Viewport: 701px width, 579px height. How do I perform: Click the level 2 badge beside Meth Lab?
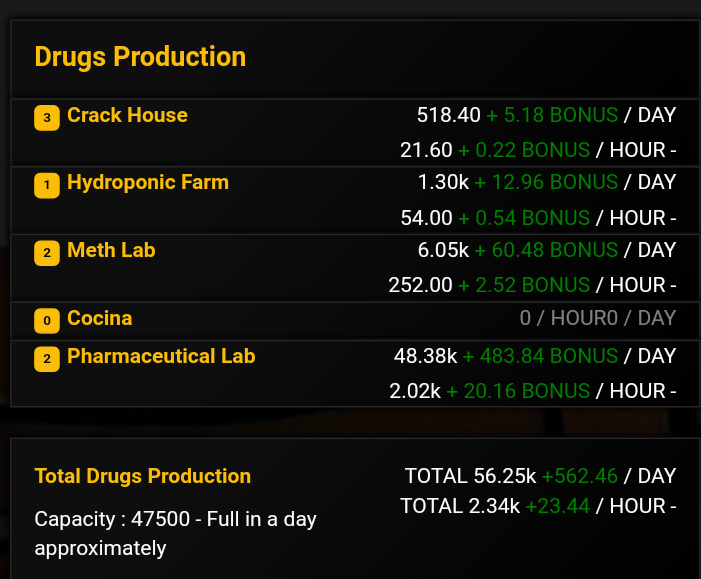pyautogui.click(x=46, y=252)
